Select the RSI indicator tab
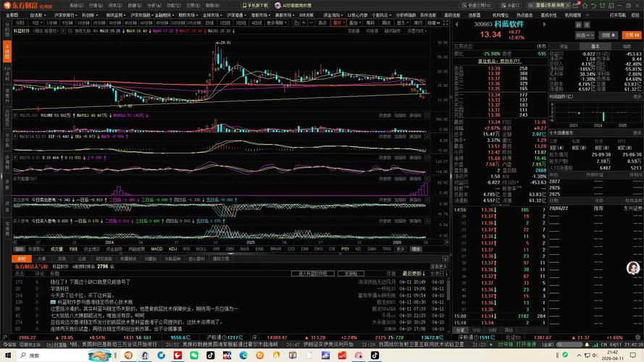The width and height of the screenshot is (644, 362). (x=186, y=249)
